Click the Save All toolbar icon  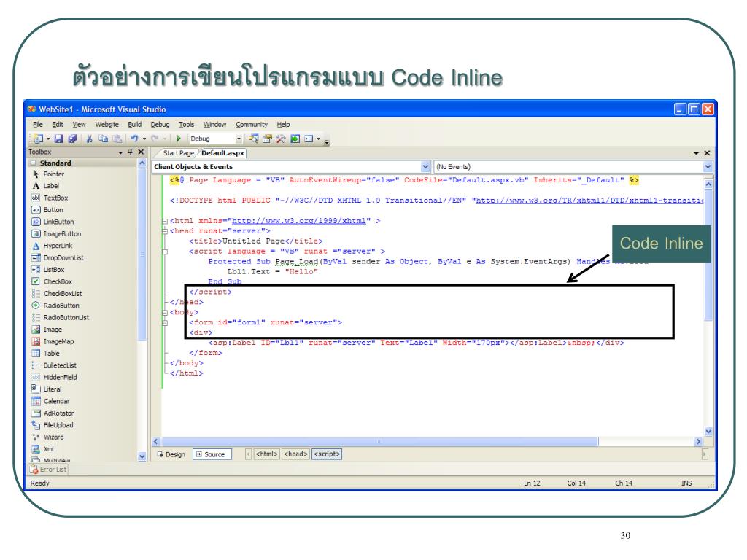[x=72, y=139]
